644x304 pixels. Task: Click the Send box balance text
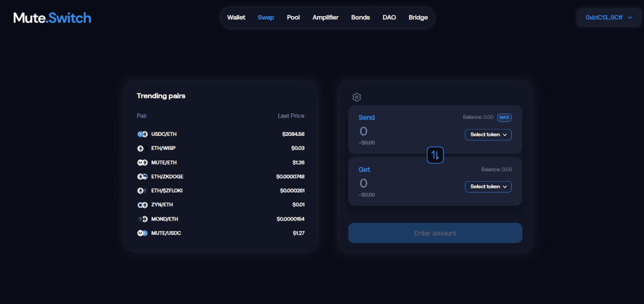pyautogui.click(x=478, y=117)
